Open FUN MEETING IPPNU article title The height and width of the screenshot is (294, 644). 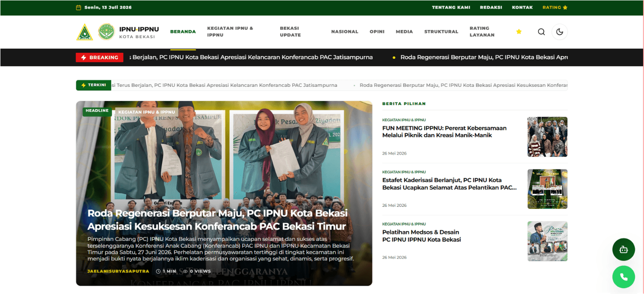point(444,132)
